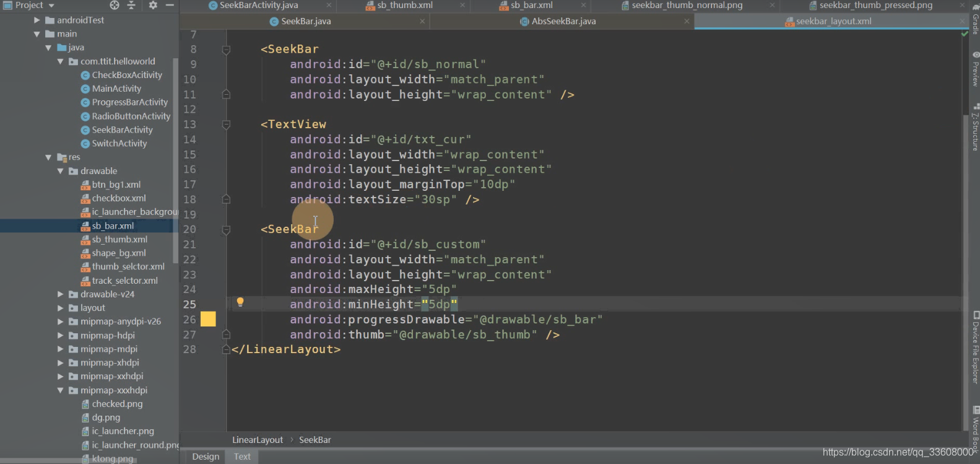Hide the Project tool window
Viewport: 980px width, 464px height.
[170, 5]
